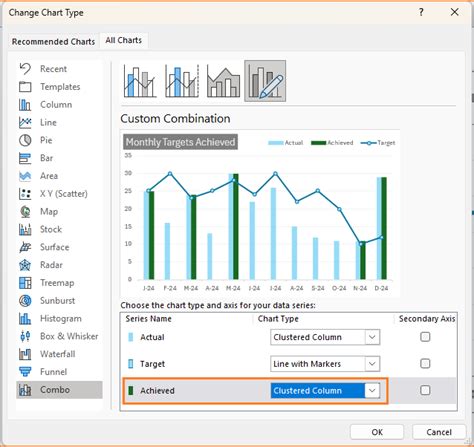This screenshot has height=447, width=474.
Task: Click the Chart Type column header
Action: coord(278,319)
